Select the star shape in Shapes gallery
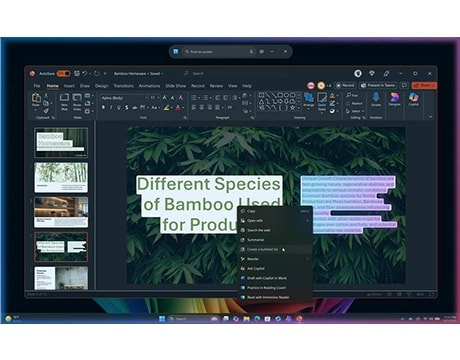This screenshot has width=460, height=360. coord(292,107)
